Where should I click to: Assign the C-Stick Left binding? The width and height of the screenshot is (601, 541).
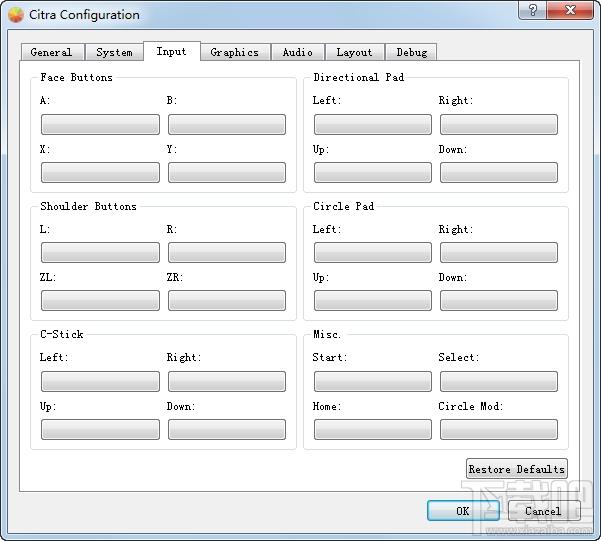[x=100, y=381]
